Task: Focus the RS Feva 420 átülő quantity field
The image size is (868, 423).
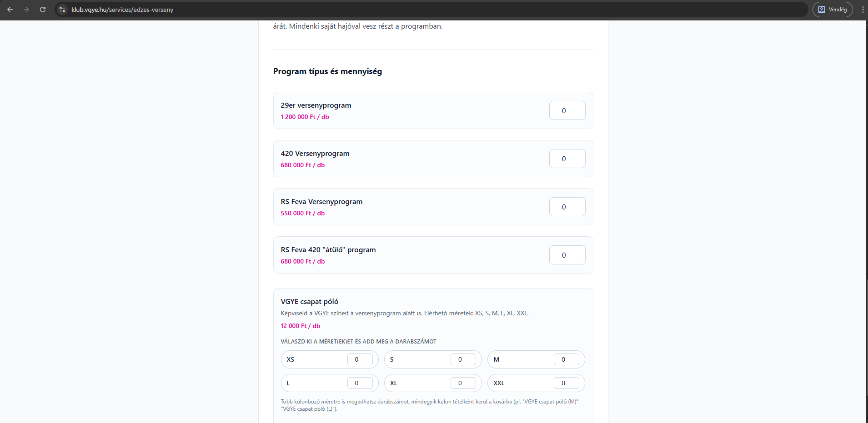Action: [x=567, y=255]
